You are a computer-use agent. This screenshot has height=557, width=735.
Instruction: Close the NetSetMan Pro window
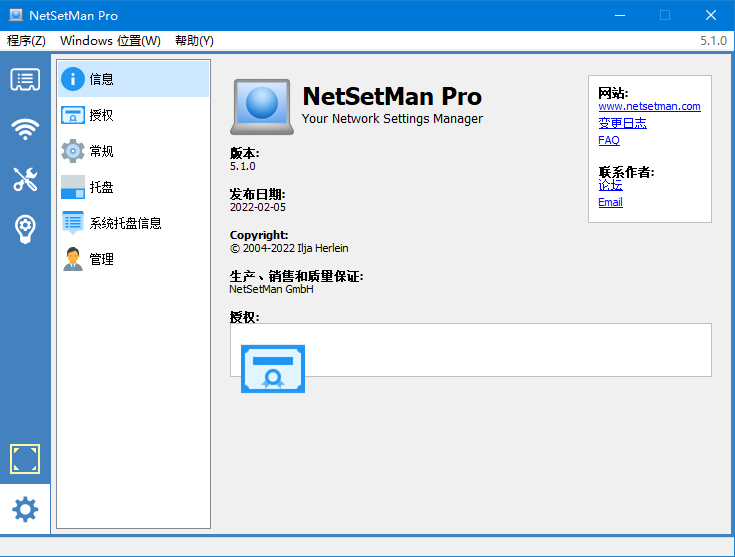711,15
